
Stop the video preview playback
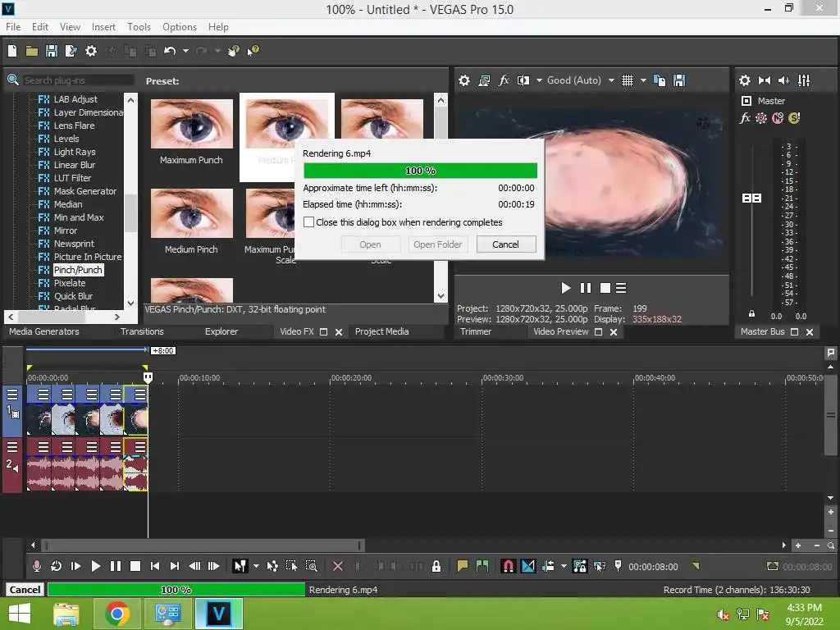pos(605,288)
